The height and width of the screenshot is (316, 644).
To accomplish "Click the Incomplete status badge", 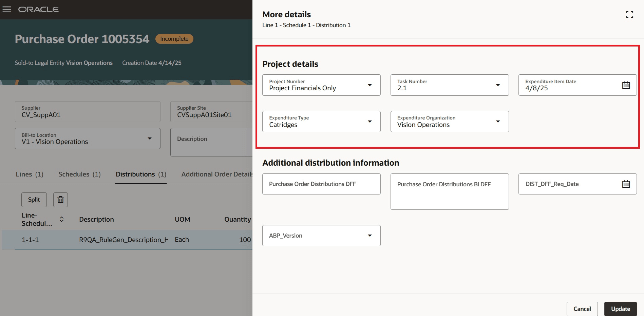I will coord(174,39).
